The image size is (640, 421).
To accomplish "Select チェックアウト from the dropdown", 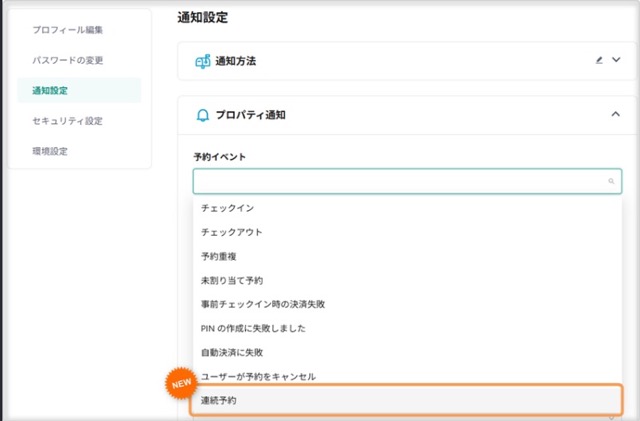I will [x=407, y=232].
